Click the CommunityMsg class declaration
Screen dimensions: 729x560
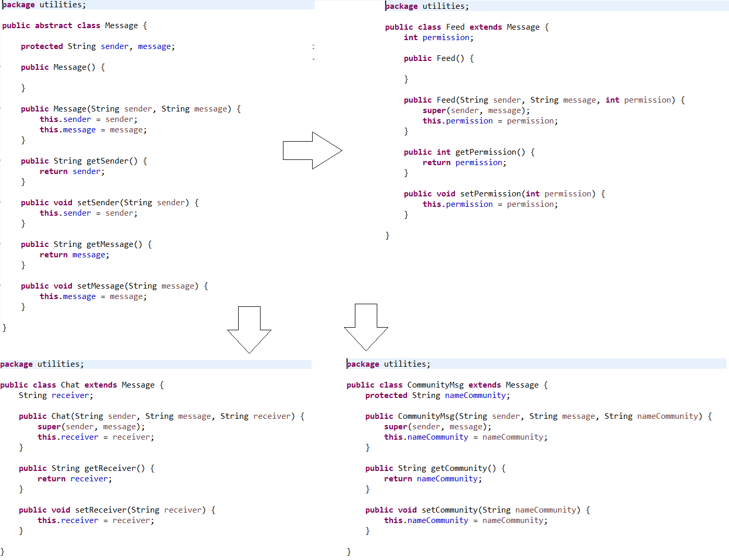pyautogui.click(x=436, y=384)
